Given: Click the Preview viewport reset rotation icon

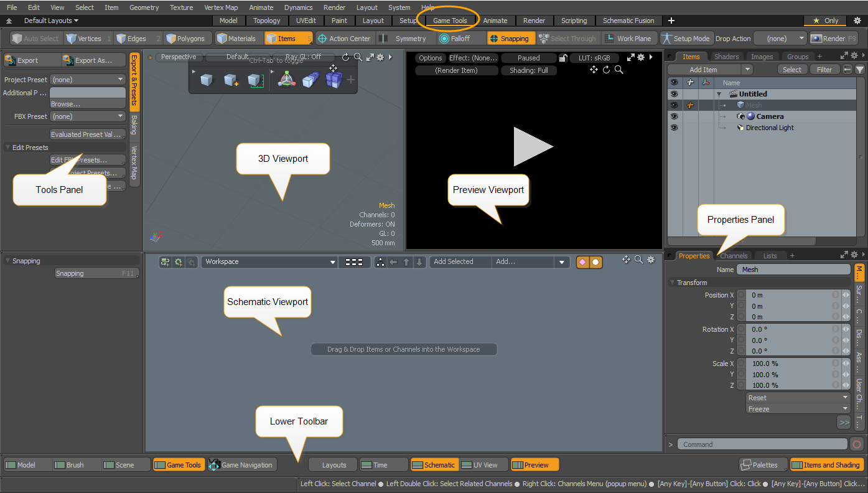Looking at the screenshot, I should [x=606, y=70].
